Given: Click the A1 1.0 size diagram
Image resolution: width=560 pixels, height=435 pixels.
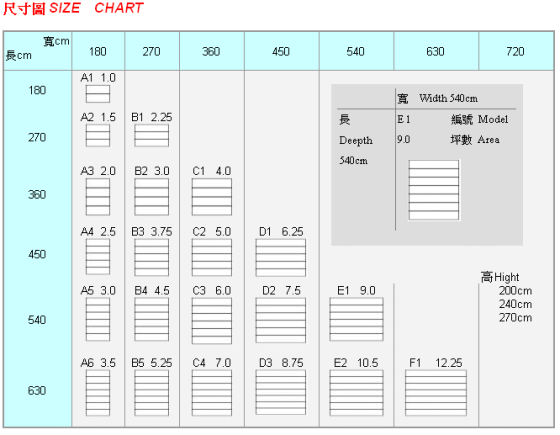Looking at the screenshot, I should [98, 94].
